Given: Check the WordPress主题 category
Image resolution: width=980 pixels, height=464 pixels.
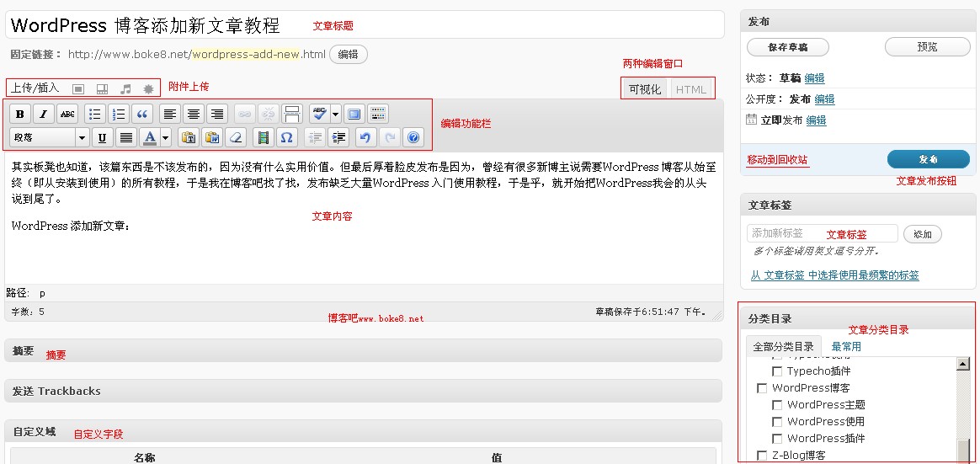Looking at the screenshot, I should coord(778,405).
